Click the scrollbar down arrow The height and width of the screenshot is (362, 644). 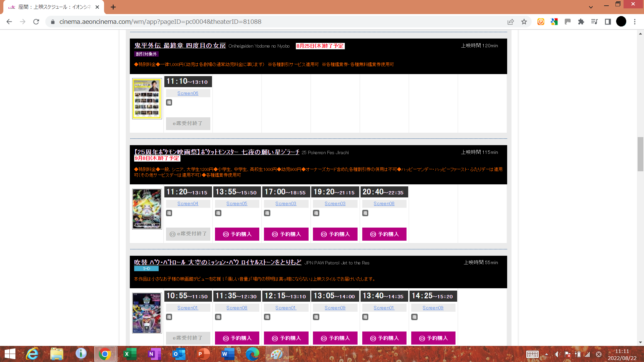[640, 342]
